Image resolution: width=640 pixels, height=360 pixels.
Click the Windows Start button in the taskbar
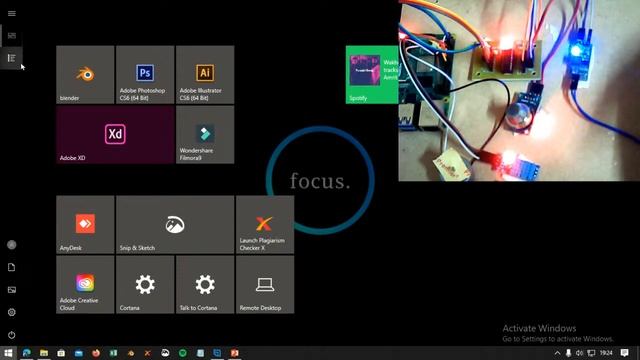(8, 353)
